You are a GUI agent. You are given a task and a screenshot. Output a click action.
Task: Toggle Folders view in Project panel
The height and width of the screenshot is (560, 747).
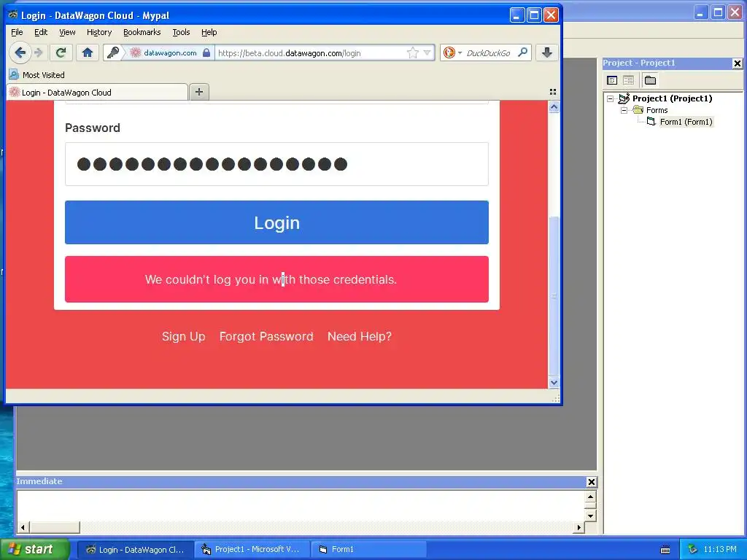click(x=650, y=80)
